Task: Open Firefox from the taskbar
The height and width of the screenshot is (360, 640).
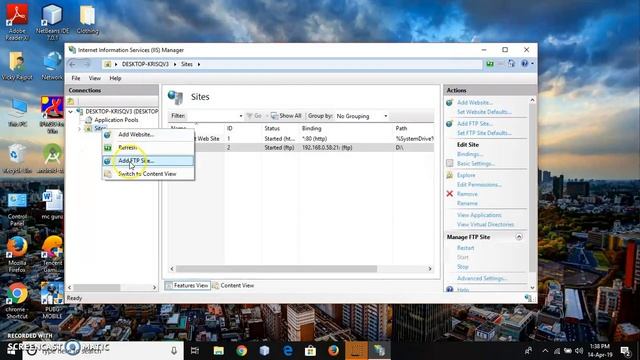Action: pyautogui.click(x=333, y=351)
